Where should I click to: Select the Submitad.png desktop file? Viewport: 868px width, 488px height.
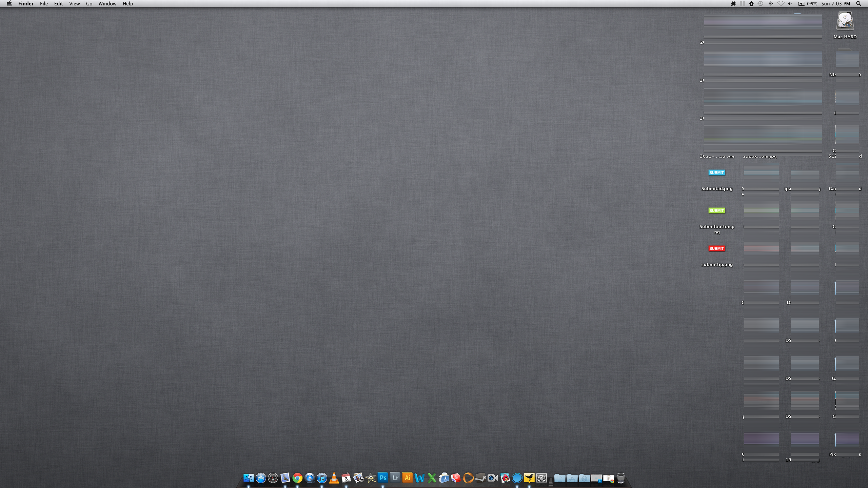[716, 173]
